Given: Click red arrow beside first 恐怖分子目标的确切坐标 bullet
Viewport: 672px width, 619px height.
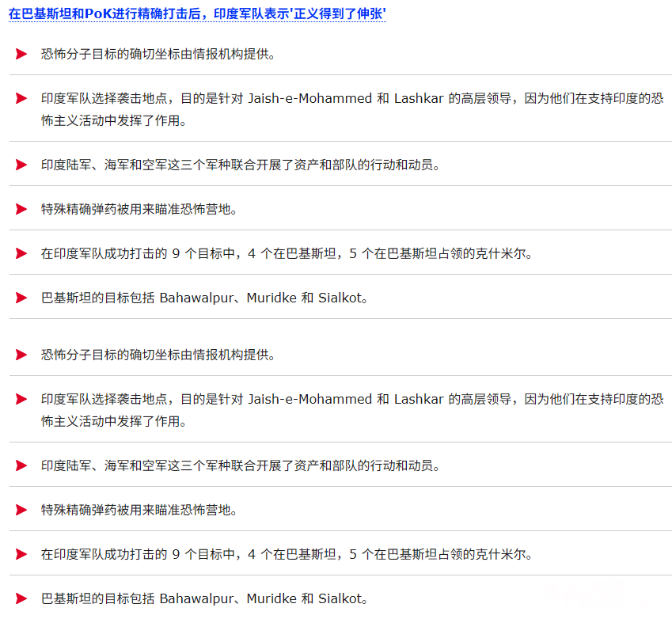Looking at the screenshot, I should pyautogui.click(x=21, y=54).
